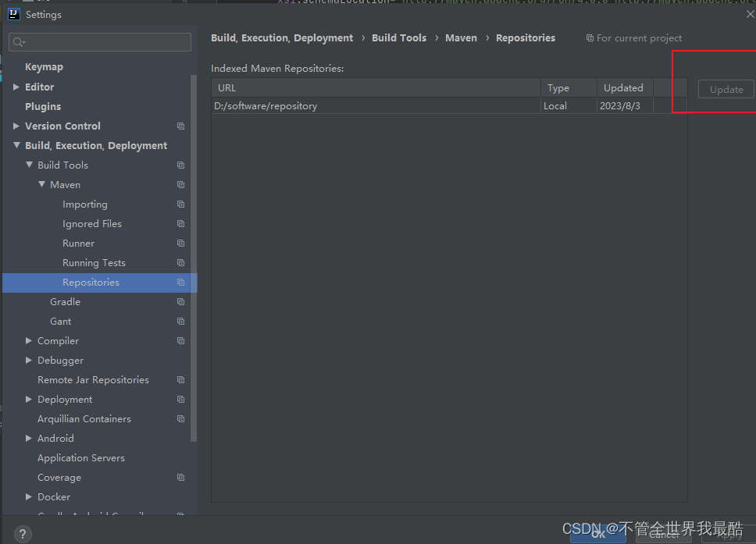Expand the Android node
This screenshot has width=756, height=544.
[x=28, y=438]
